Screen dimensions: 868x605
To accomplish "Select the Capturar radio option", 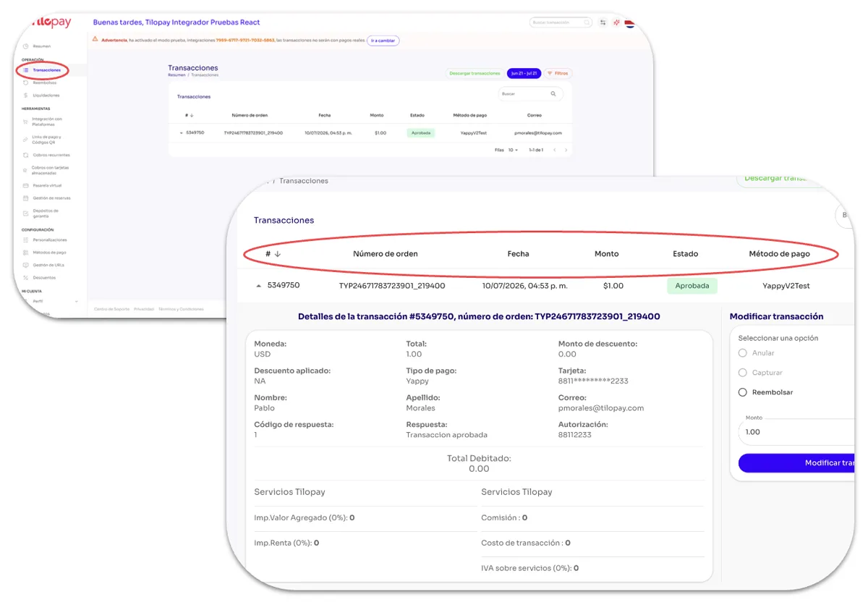I will [742, 373].
